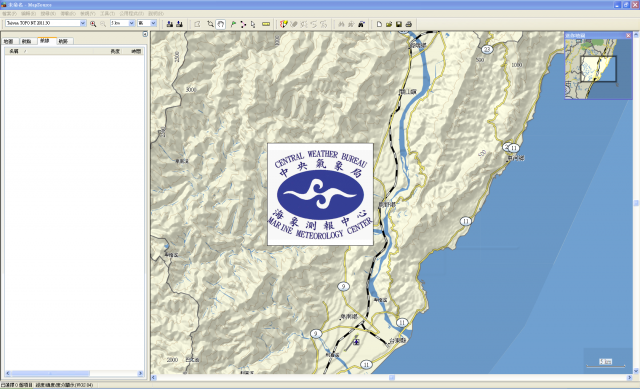This screenshot has height=389, width=640.
Task: Click the find places binoculars icon
Action: pos(341,24)
